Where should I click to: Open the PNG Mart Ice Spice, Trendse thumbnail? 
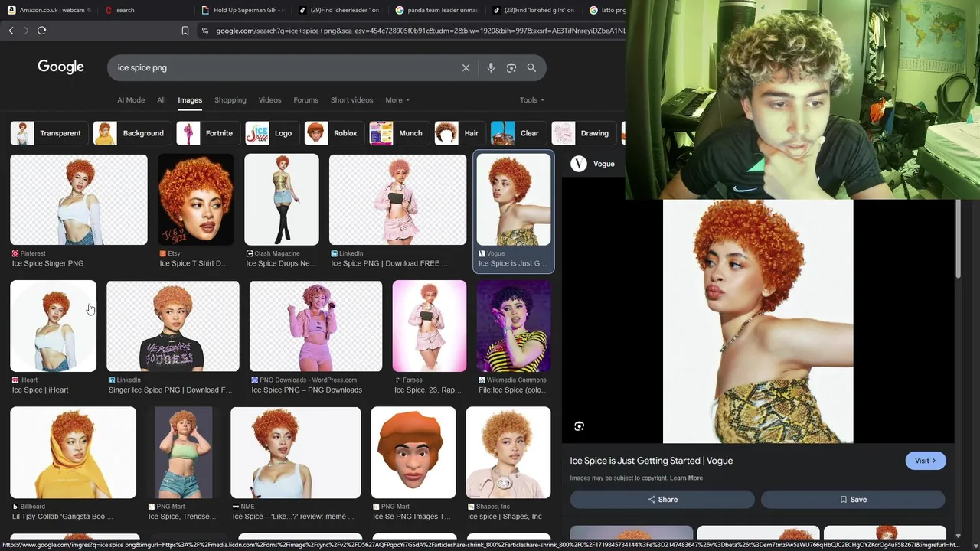click(x=184, y=453)
